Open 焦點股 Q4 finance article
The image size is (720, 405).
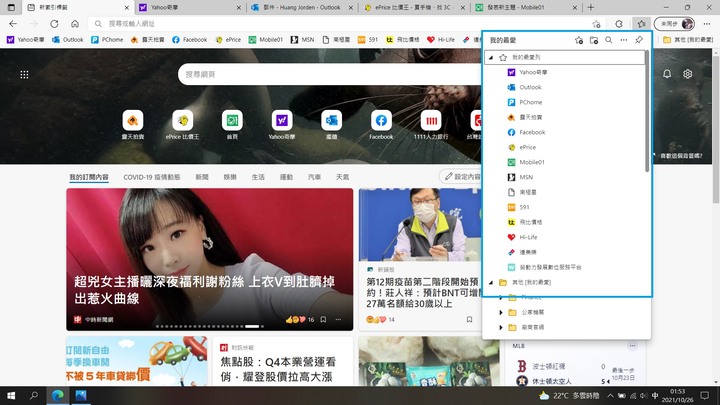click(278, 369)
